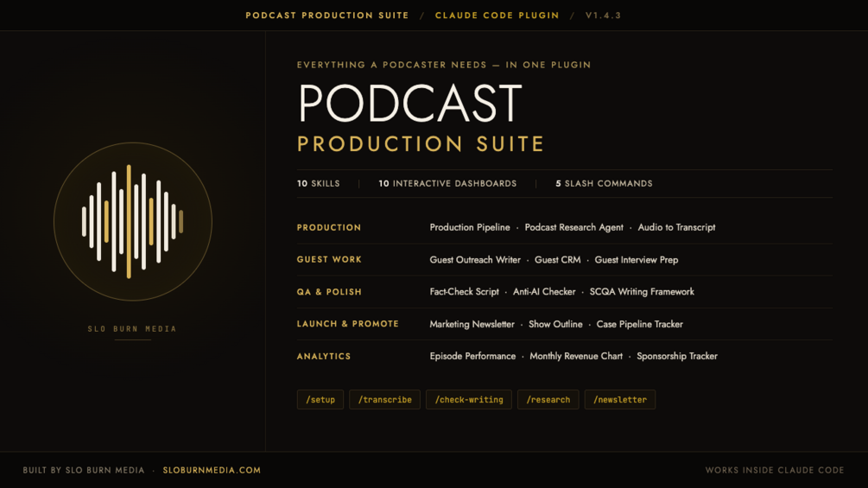The width and height of the screenshot is (868, 488).
Task: Click the GUEST WORK category label
Action: (x=329, y=259)
